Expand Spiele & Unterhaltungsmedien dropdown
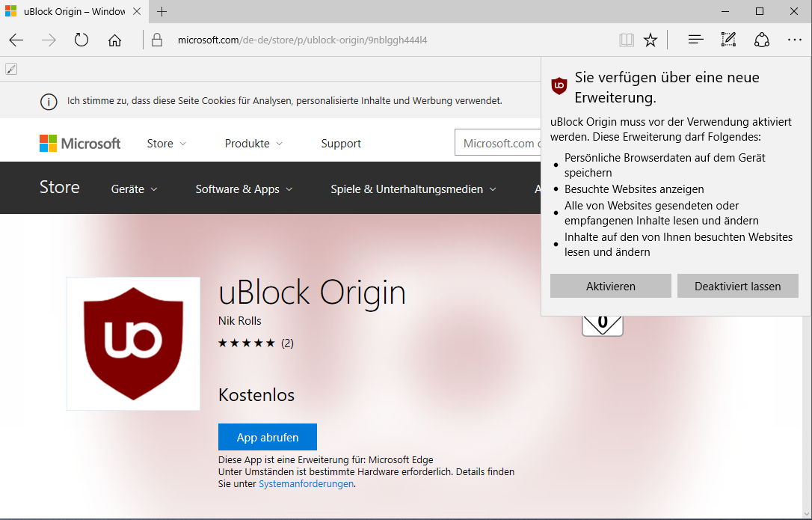This screenshot has height=520, width=812. click(413, 189)
